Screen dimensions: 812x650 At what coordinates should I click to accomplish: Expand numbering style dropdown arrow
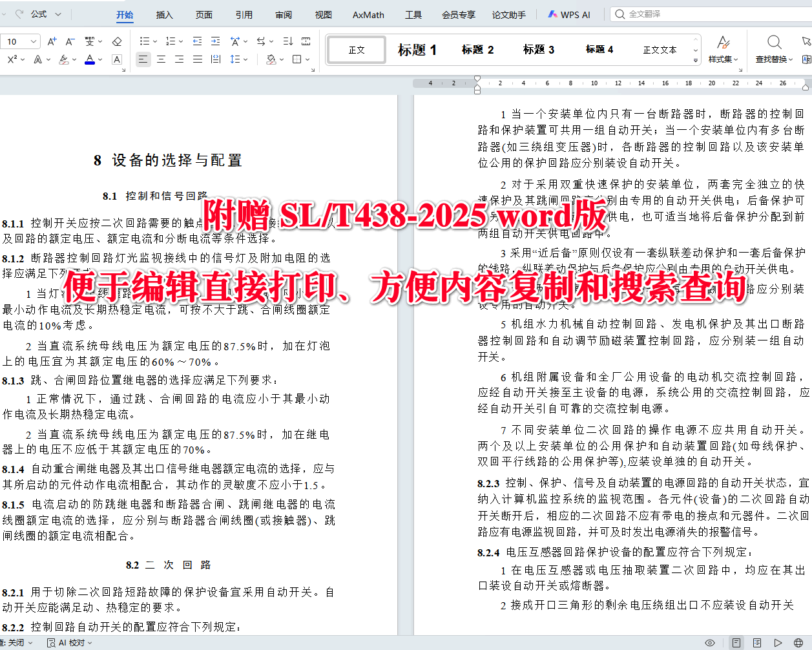[x=181, y=41]
